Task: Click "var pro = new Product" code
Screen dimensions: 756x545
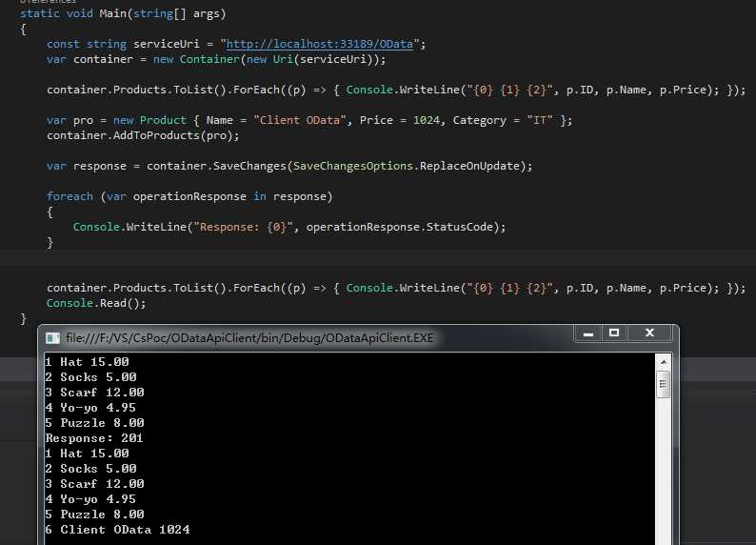Action: click(x=116, y=120)
